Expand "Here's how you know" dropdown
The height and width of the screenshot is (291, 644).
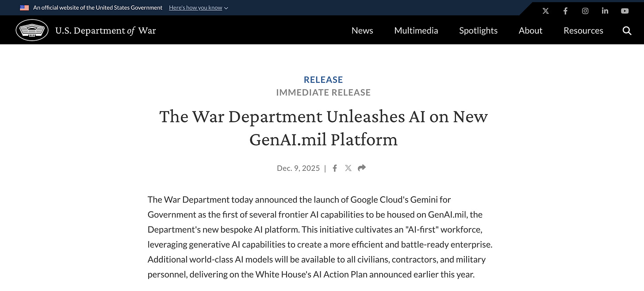tap(199, 8)
